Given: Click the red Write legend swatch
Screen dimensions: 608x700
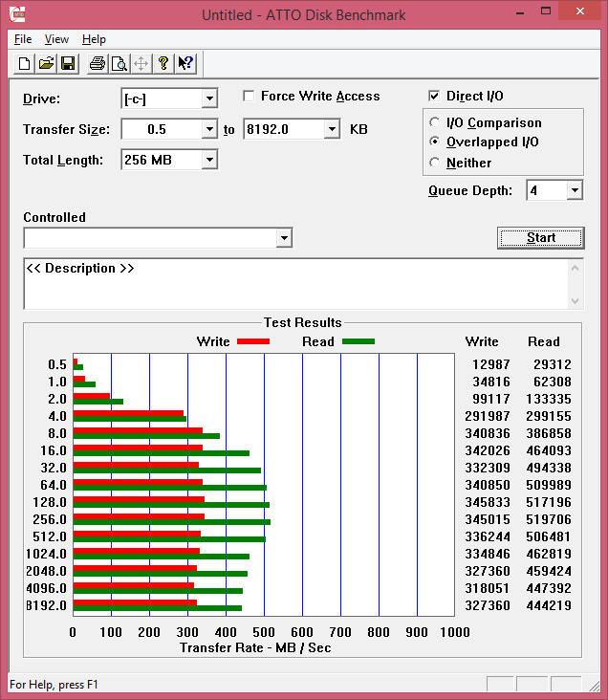Looking at the screenshot, I should click(x=253, y=341).
